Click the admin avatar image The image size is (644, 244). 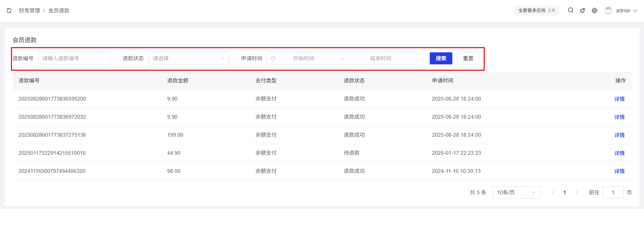tap(608, 11)
